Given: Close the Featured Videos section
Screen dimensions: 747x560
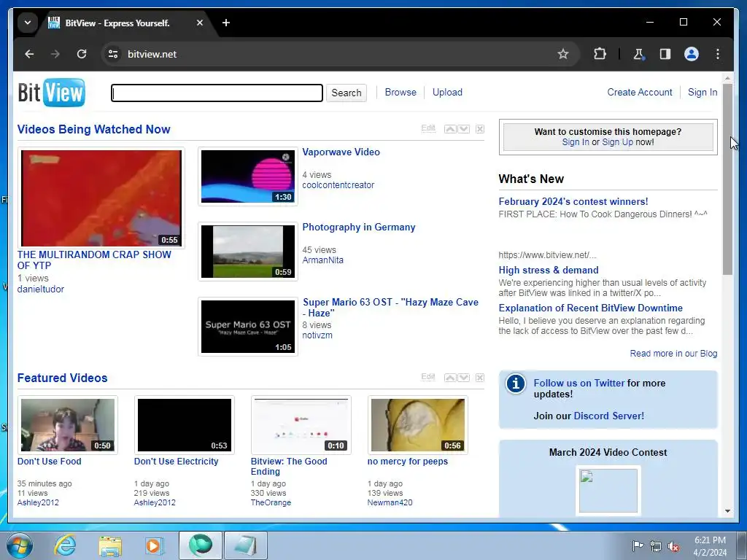Looking at the screenshot, I should click(x=480, y=378).
